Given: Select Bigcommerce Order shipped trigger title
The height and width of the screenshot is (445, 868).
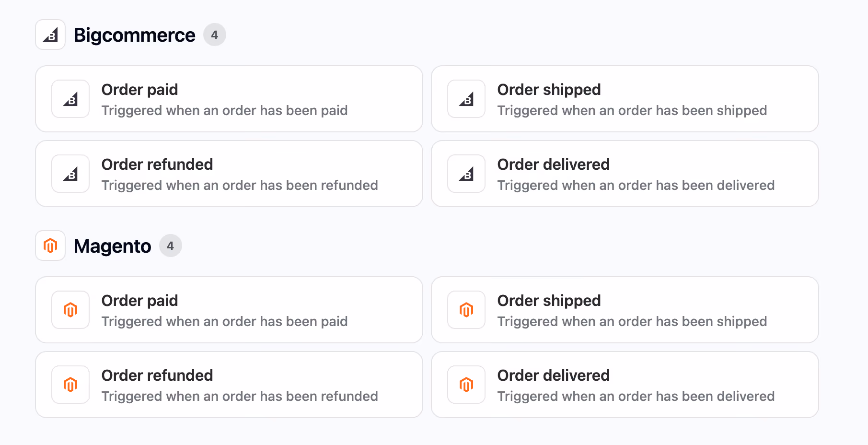Looking at the screenshot, I should (x=549, y=90).
